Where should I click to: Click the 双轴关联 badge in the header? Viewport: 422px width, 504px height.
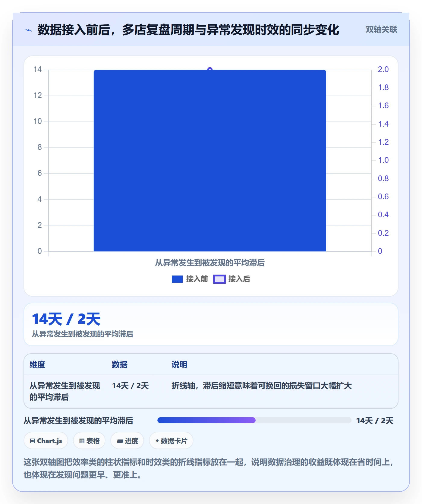381,30
